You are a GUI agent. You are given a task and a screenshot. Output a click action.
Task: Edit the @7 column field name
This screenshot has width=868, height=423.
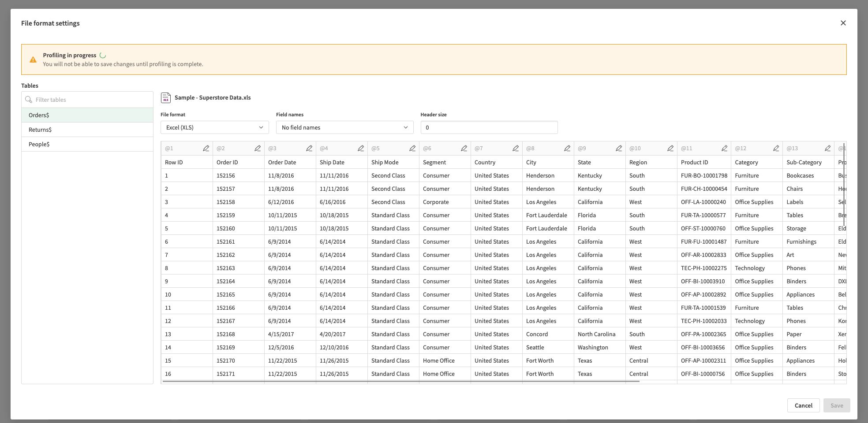[x=516, y=148]
